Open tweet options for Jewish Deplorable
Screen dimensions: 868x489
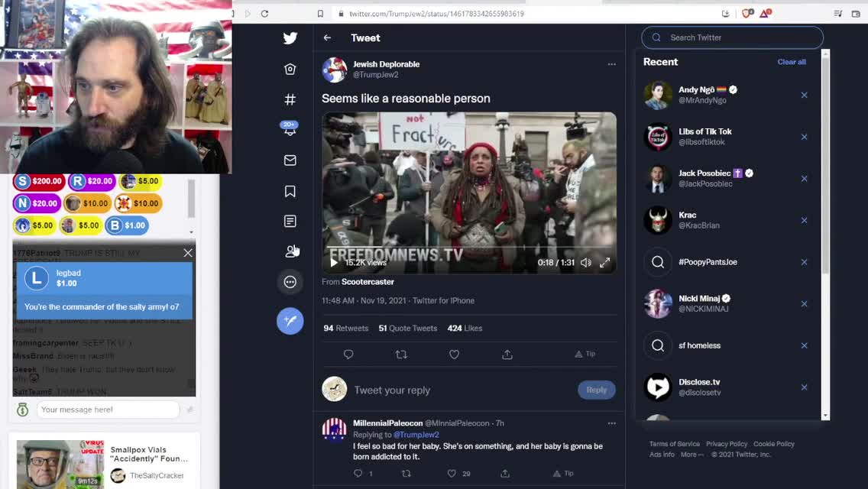pos(612,64)
